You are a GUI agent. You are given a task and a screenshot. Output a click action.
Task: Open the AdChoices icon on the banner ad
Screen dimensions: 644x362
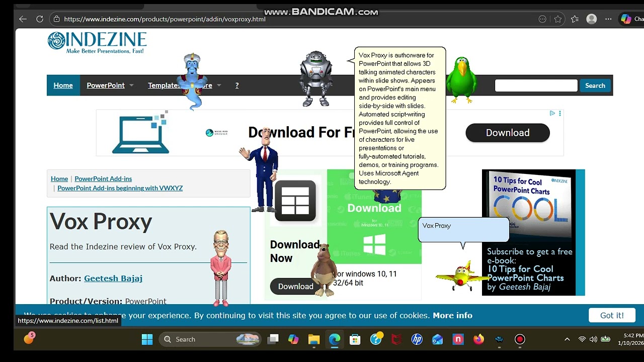coord(552,113)
